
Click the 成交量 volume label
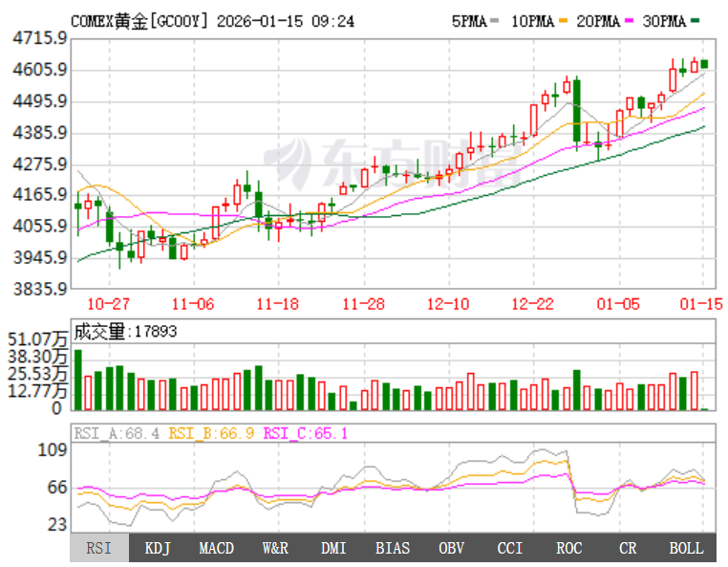(100, 332)
